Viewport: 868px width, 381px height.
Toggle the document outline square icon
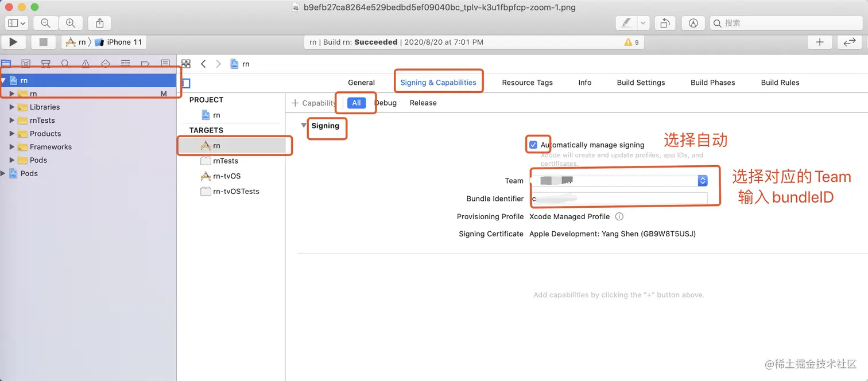click(185, 84)
